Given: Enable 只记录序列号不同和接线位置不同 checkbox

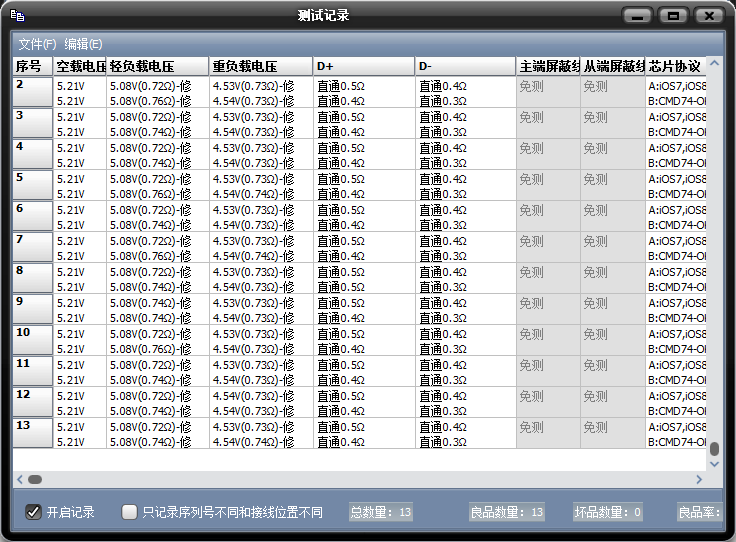Looking at the screenshot, I should point(129,512).
